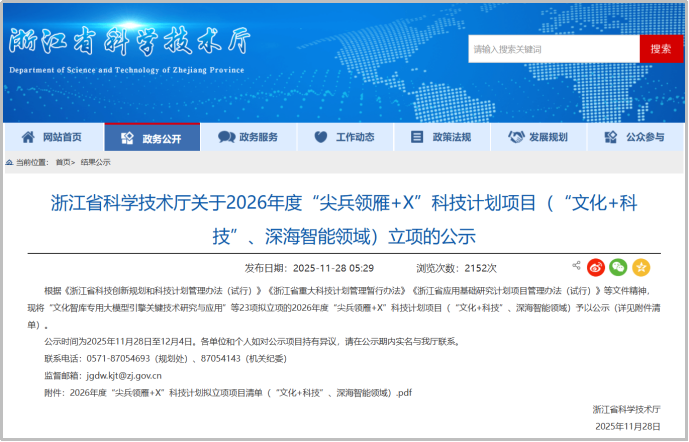689x442 pixels.
Task: Click the small share icon
Action: pyautogui.click(x=576, y=266)
